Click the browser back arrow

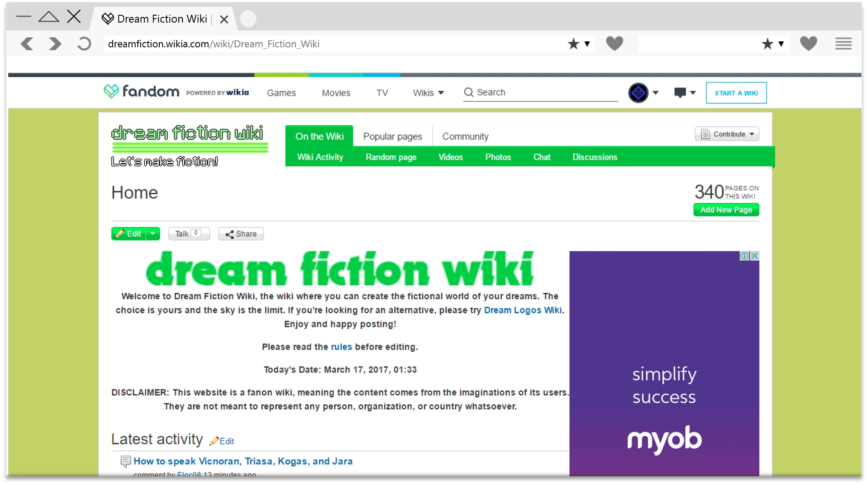[x=27, y=44]
